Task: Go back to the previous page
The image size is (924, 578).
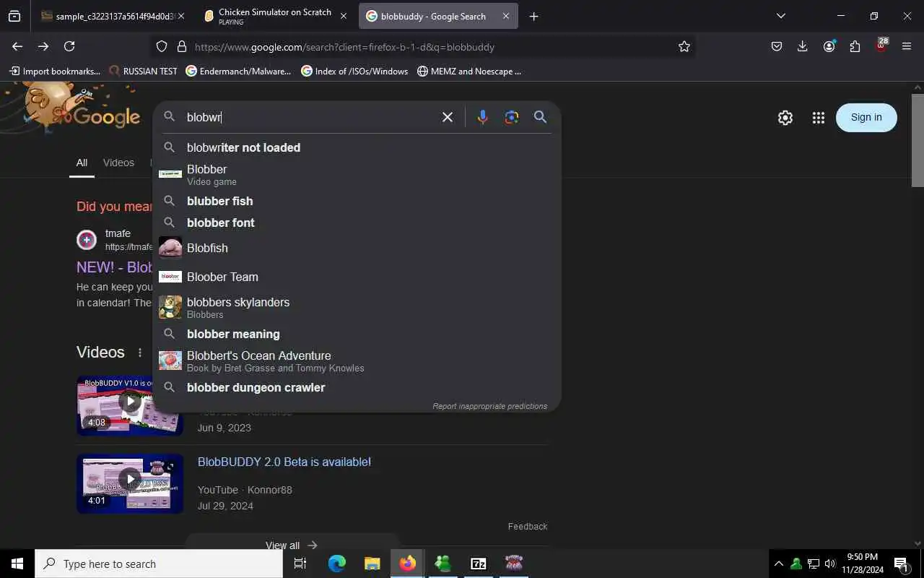Action: (17, 46)
